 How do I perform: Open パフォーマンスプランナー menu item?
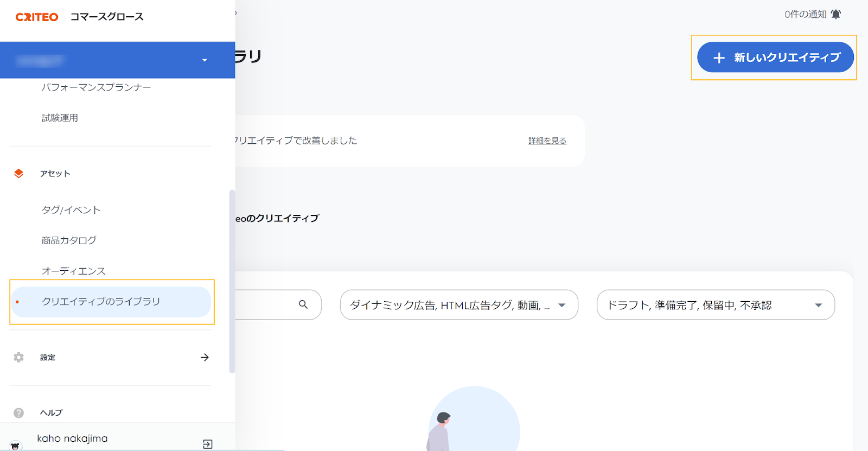click(96, 87)
